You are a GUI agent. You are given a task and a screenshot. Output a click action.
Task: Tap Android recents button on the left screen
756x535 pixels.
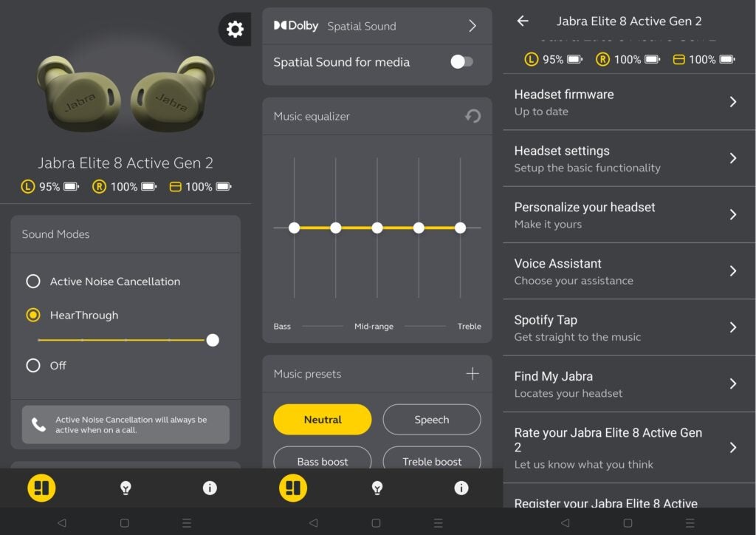coord(187,522)
